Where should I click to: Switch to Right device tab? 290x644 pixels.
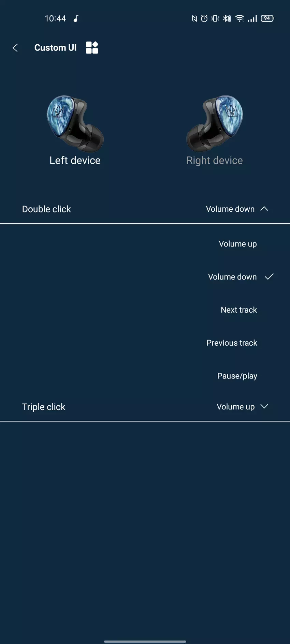(215, 161)
